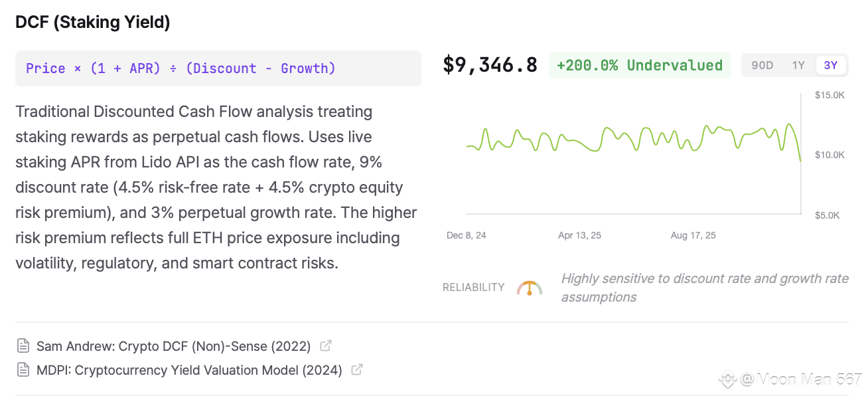Click the reliability gauge icon
868x396 pixels.
click(x=530, y=288)
